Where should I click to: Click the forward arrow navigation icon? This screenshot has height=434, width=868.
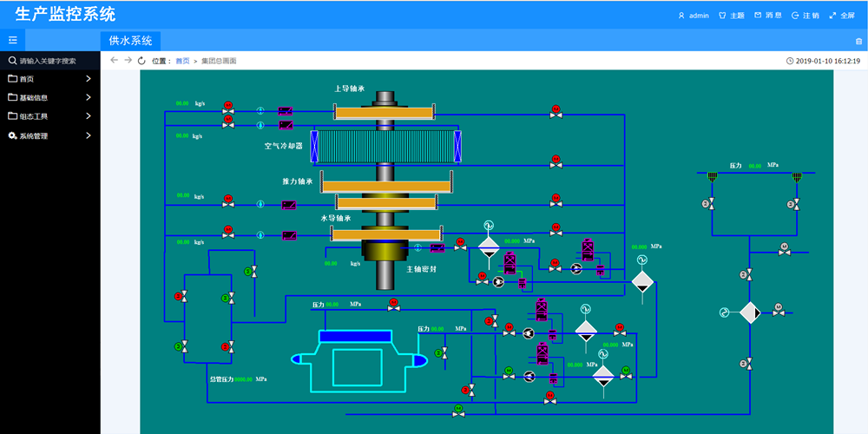(x=128, y=61)
